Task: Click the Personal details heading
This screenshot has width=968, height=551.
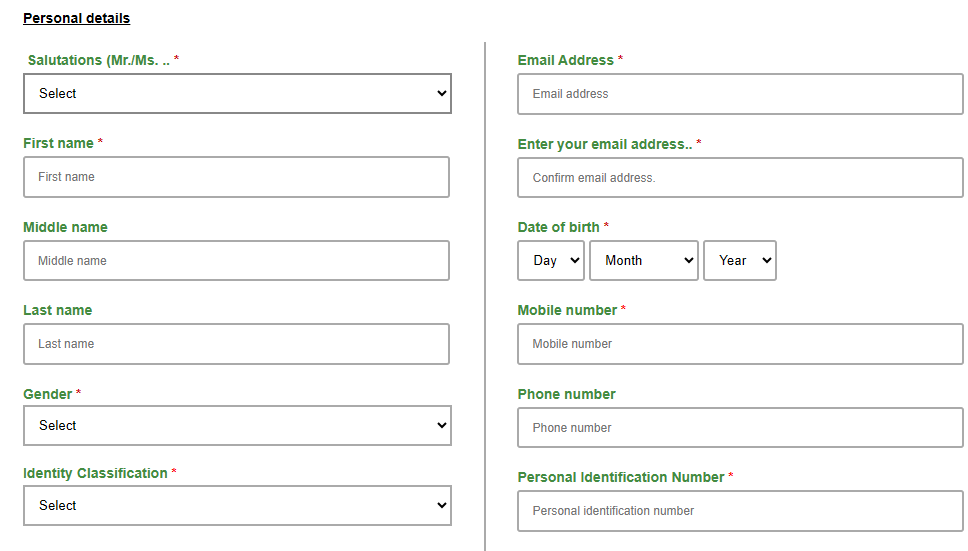Action: (77, 19)
